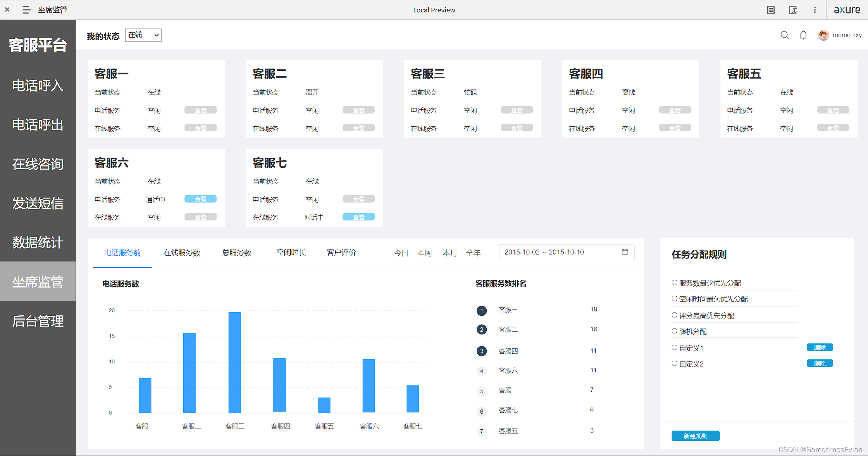Click the search magnifier icon
The width and height of the screenshot is (868, 456).
coord(784,35)
